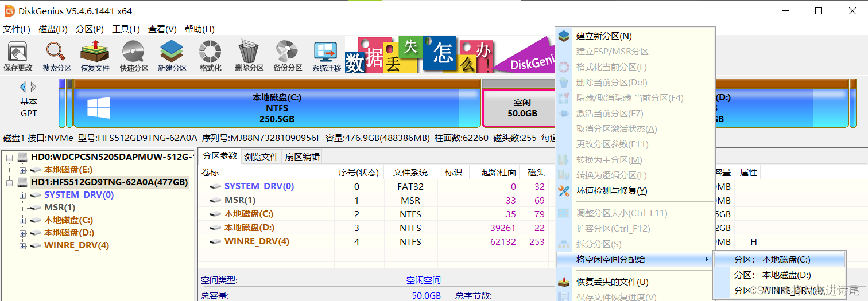Click the FAT32 file system cell
This screenshot has height=301, width=868.
[x=410, y=187]
